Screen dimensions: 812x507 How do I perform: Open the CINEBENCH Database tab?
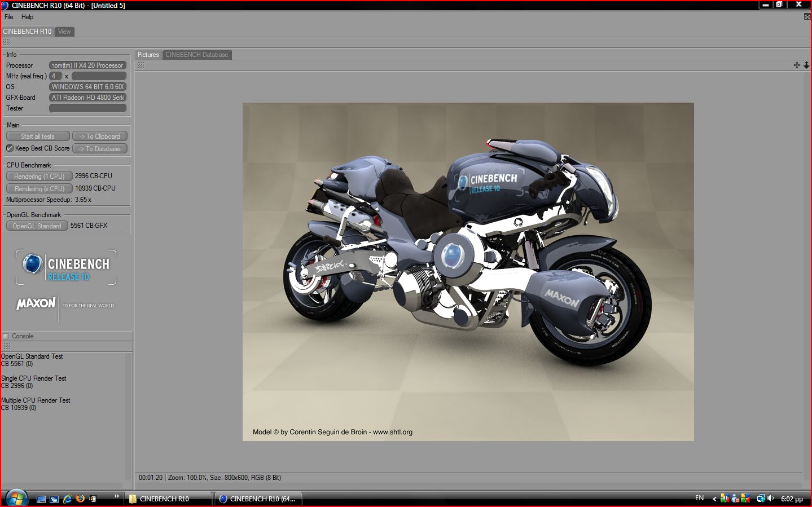point(197,55)
